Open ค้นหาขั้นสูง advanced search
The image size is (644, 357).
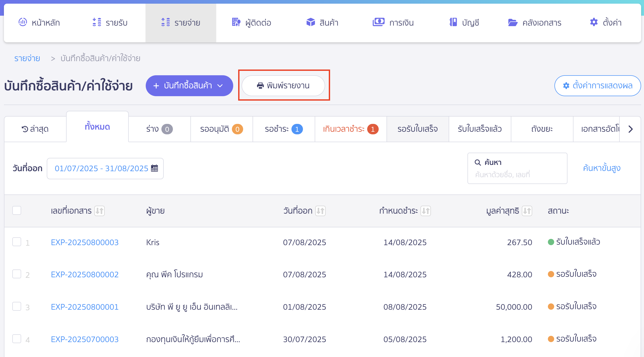pyautogui.click(x=602, y=168)
